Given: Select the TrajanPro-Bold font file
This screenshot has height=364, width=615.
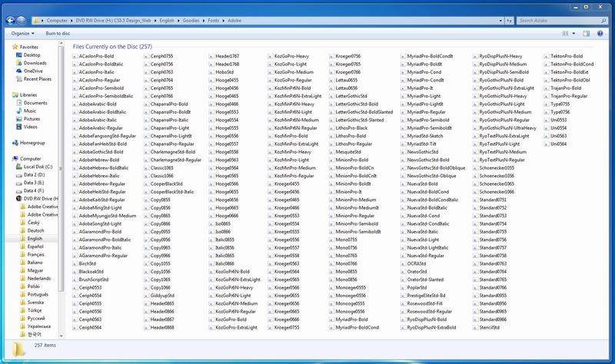Looking at the screenshot, I should click(x=563, y=88).
